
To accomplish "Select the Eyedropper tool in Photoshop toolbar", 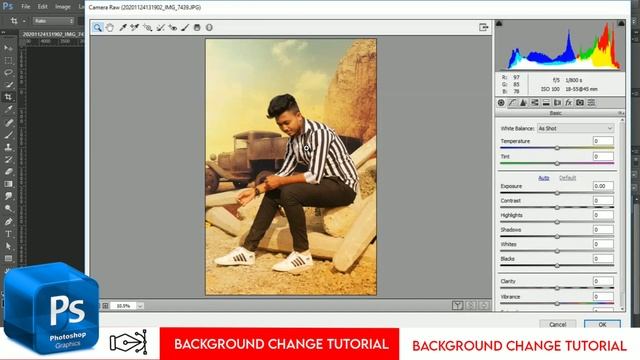I will 8,109.
